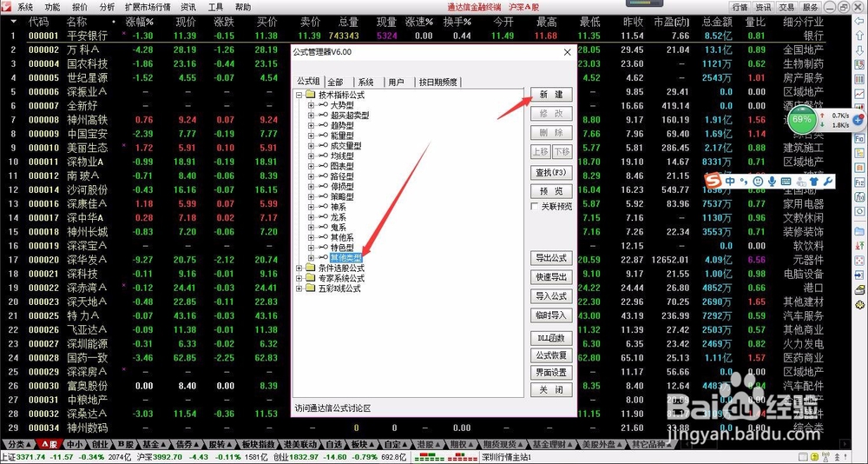Open the 系统 menu
Viewport: 868px width, 464px height.
[24, 7]
